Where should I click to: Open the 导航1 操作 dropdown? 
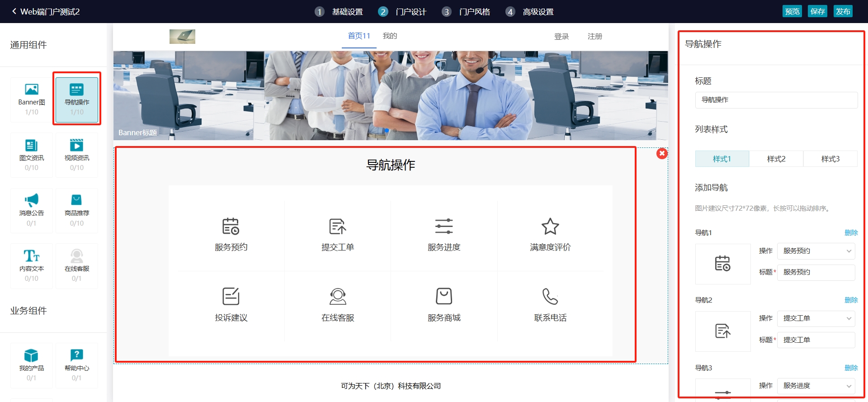[816, 251]
